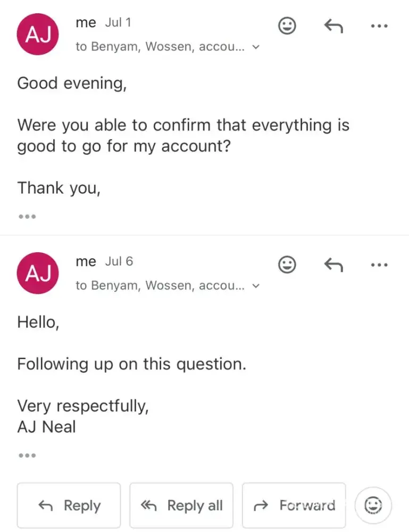Tap the 'me' sender name on Jul 6 email
This screenshot has height=532, width=409.
point(86,262)
